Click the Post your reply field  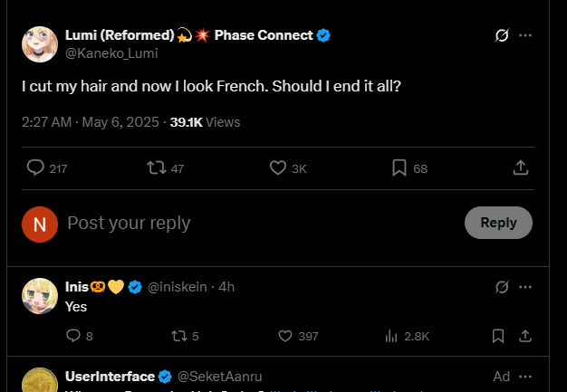254,223
